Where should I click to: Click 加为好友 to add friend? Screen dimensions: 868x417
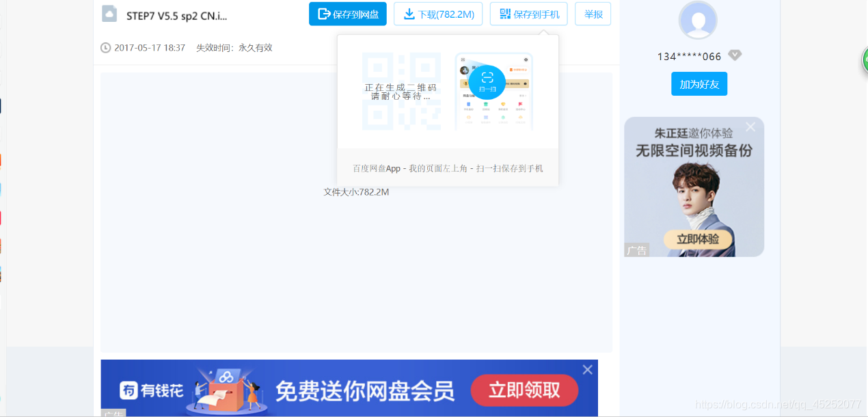[x=699, y=84]
